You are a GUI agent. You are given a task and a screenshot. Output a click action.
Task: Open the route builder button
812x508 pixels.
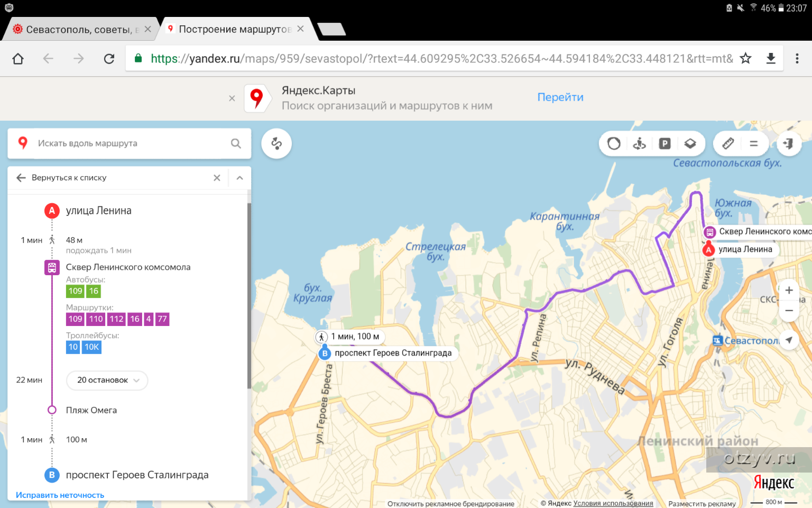click(x=276, y=143)
